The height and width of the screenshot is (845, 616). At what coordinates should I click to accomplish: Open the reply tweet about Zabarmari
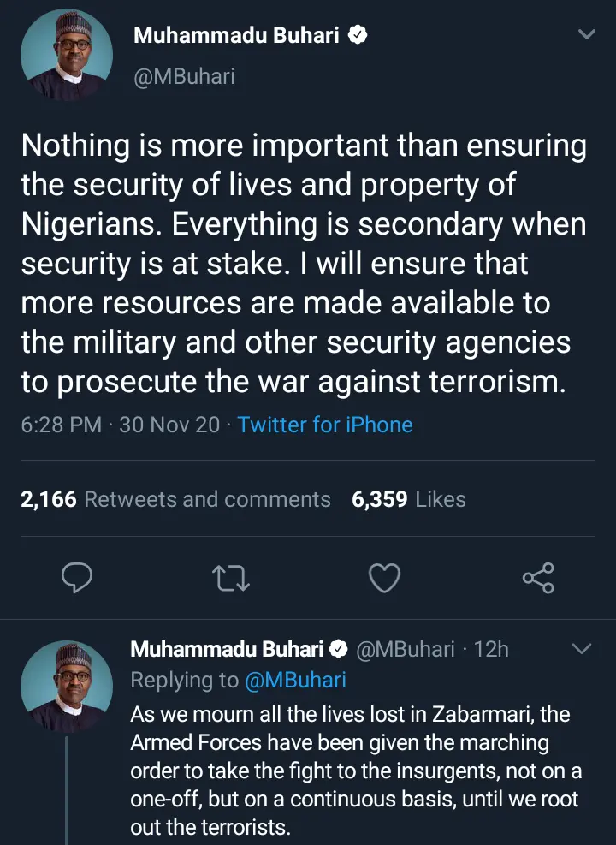coord(355,771)
